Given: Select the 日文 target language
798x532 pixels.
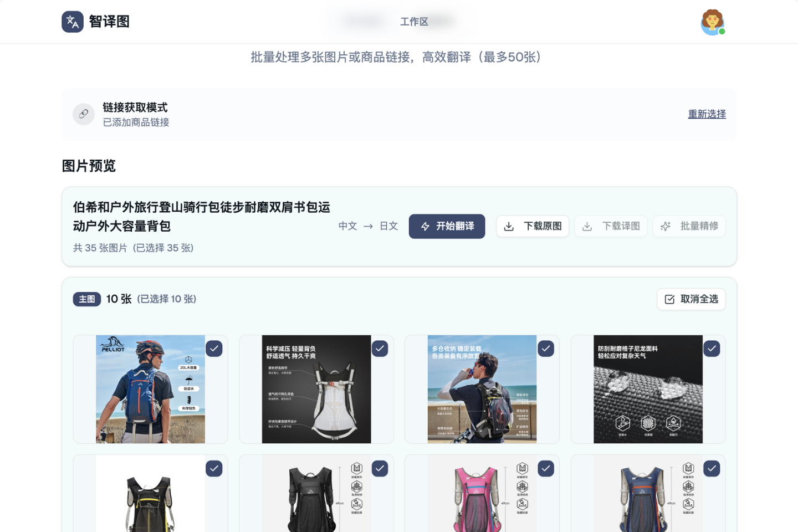Looking at the screenshot, I should coord(388,226).
